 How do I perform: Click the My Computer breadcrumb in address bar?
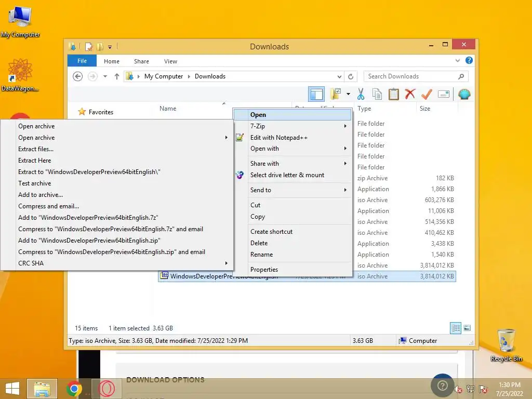pyautogui.click(x=164, y=76)
